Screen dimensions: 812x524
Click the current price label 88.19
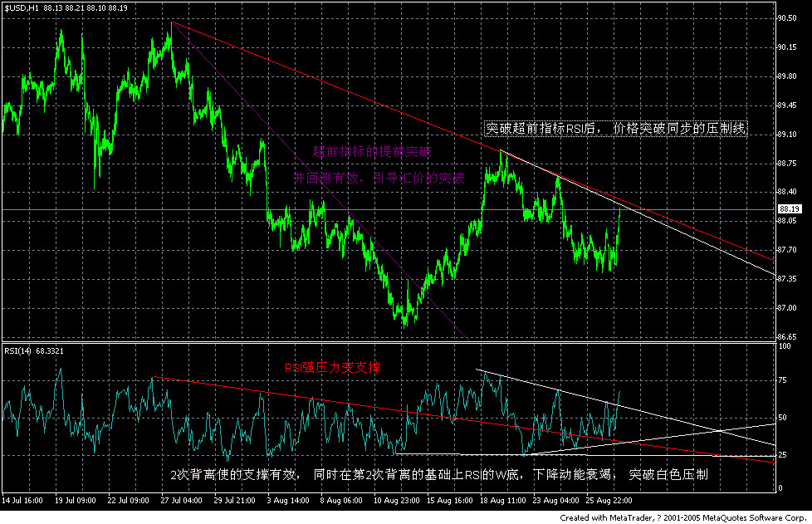pos(790,209)
